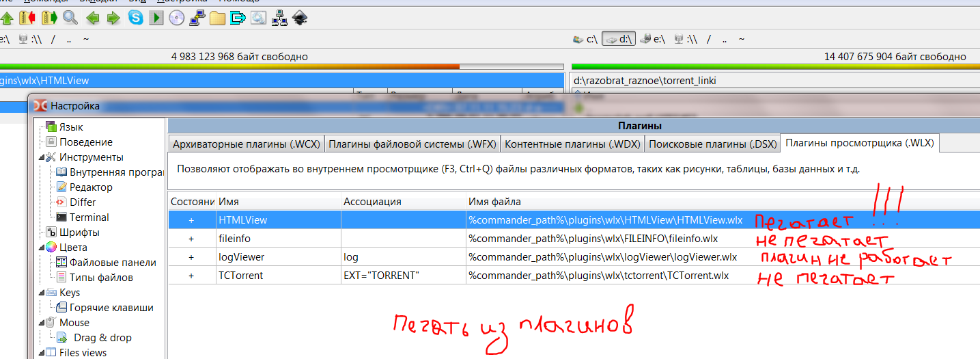Click the CD disc toolbar icon
The width and height of the screenshot is (980, 359).
pos(177,18)
